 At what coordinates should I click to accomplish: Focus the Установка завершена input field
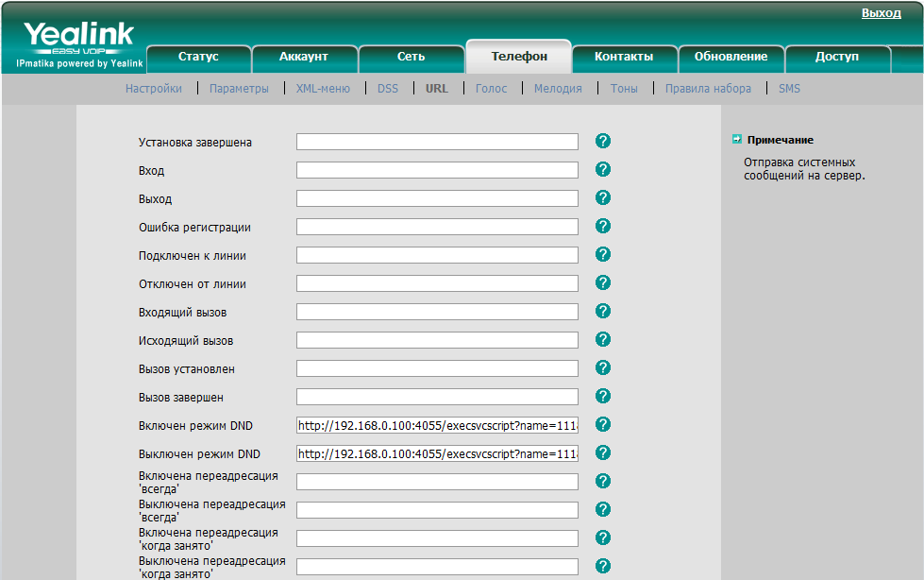click(437, 142)
